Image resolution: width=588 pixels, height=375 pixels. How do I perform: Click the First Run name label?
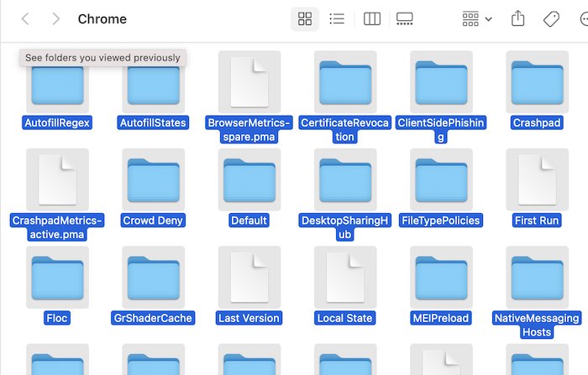pyautogui.click(x=537, y=221)
